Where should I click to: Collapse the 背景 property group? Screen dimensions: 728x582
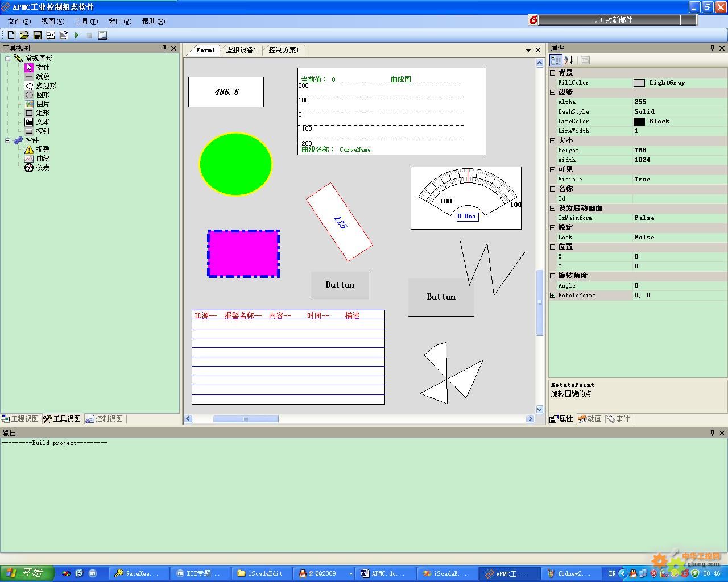click(x=553, y=73)
